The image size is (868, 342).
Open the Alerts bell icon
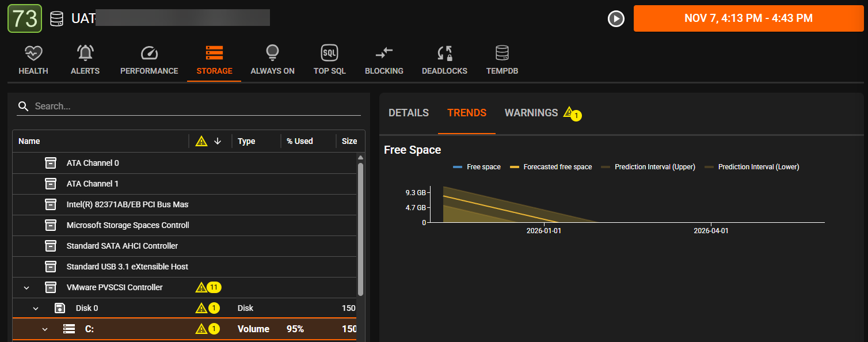(85, 54)
